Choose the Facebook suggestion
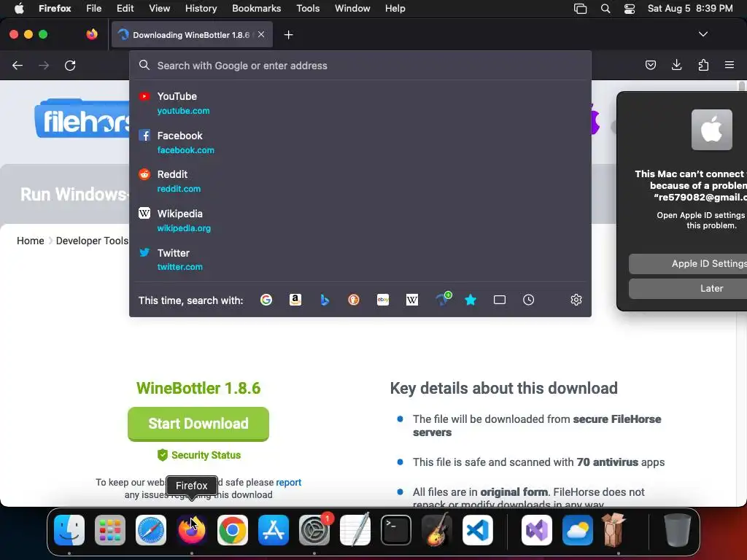Viewport: 747px width, 560px height. [x=360, y=142]
